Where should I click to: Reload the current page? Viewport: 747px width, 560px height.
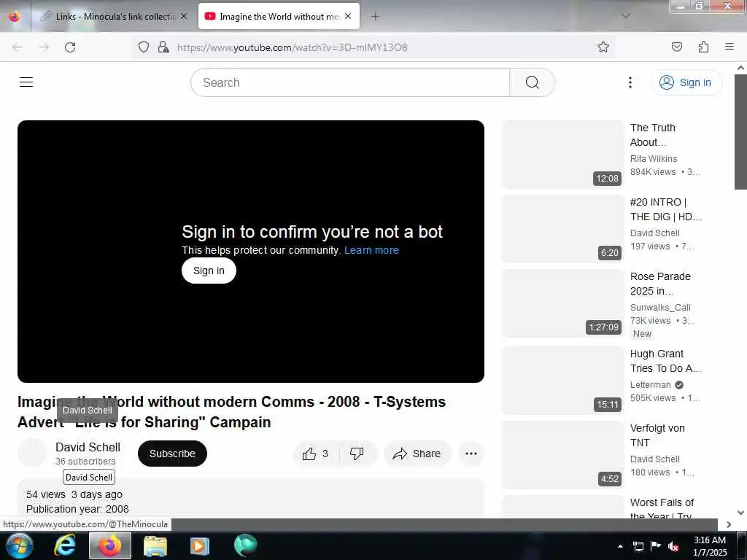pos(70,47)
